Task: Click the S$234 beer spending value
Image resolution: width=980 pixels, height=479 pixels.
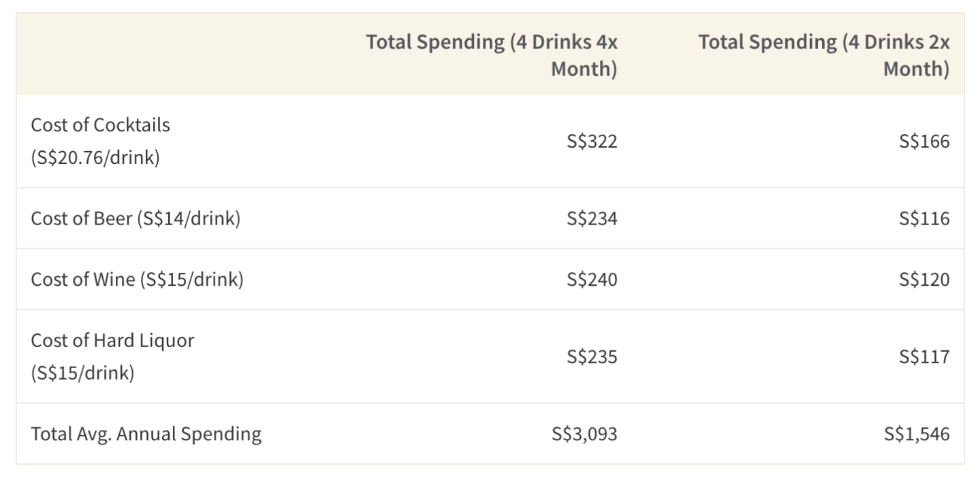Action: 592,219
